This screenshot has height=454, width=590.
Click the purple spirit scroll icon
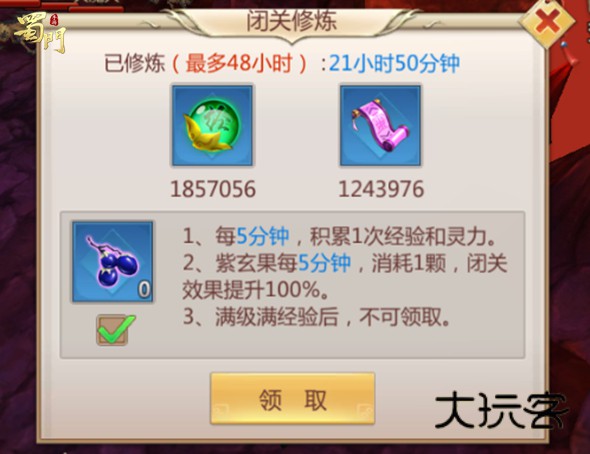pyautogui.click(x=380, y=125)
